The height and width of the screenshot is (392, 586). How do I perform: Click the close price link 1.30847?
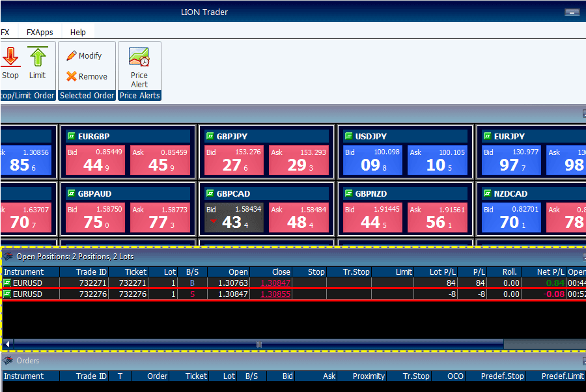(x=275, y=283)
